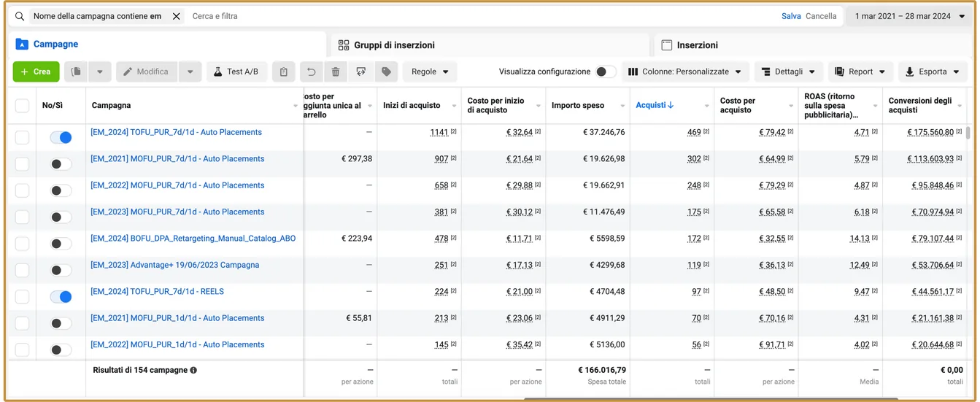Turn on [EM_2022] MOFU_PUR_1d/1d campaign switch
Viewport: 980px width, 402px height.
61,349
